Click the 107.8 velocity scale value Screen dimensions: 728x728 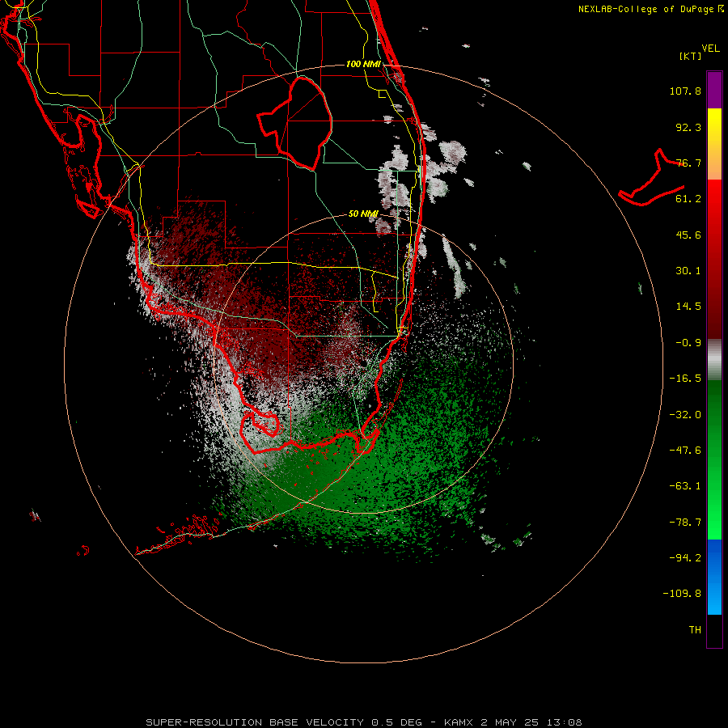[x=685, y=91]
